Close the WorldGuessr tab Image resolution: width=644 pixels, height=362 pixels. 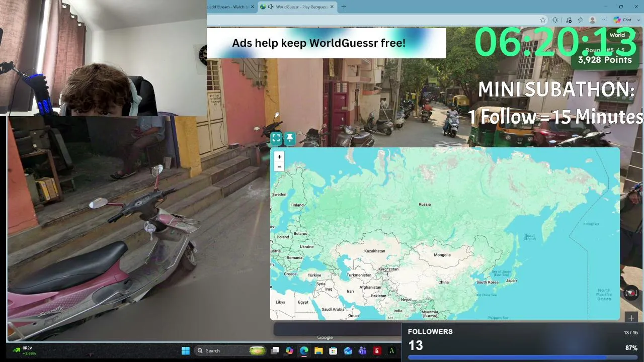(x=332, y=7)
